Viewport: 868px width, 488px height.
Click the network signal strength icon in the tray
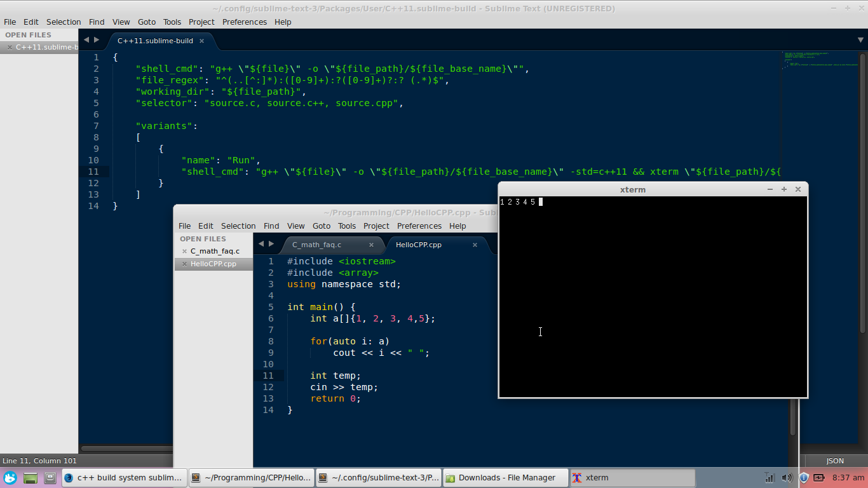coord(770,478)
